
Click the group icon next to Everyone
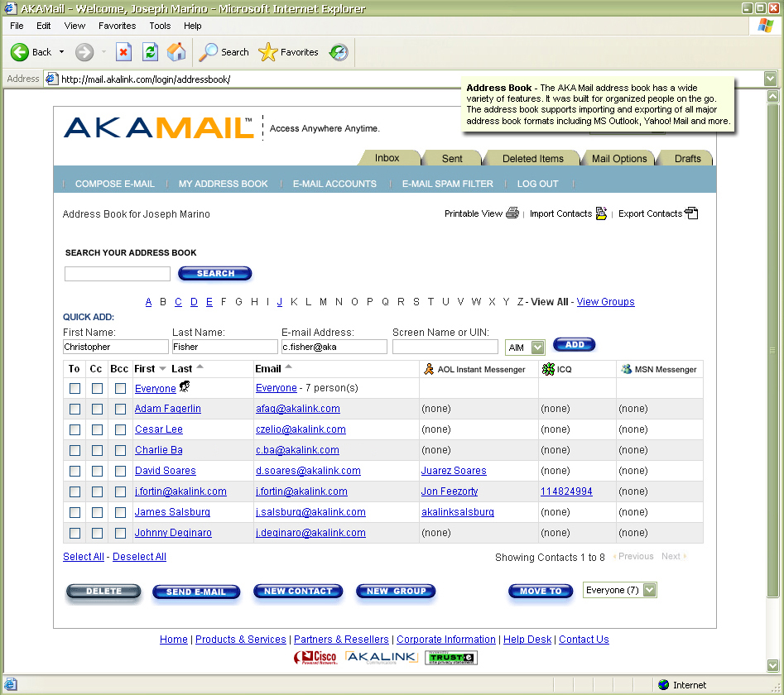coord(185,386)
